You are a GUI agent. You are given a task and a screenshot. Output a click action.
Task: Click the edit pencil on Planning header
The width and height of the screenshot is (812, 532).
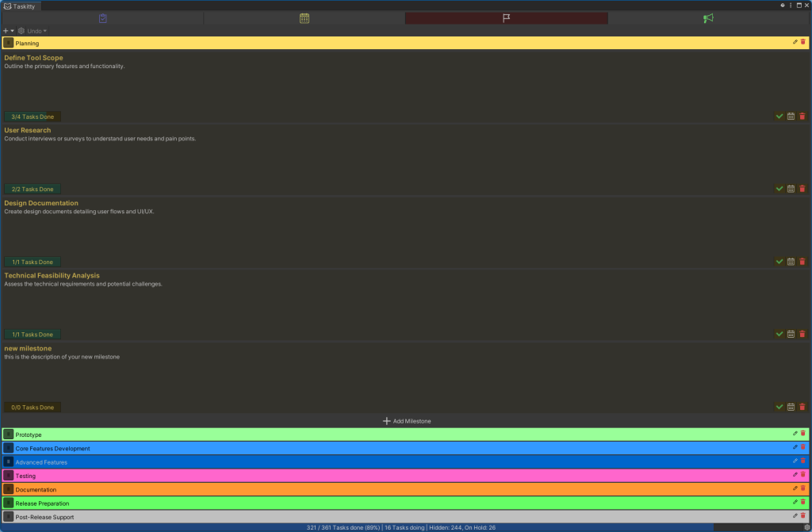[795, 42]
